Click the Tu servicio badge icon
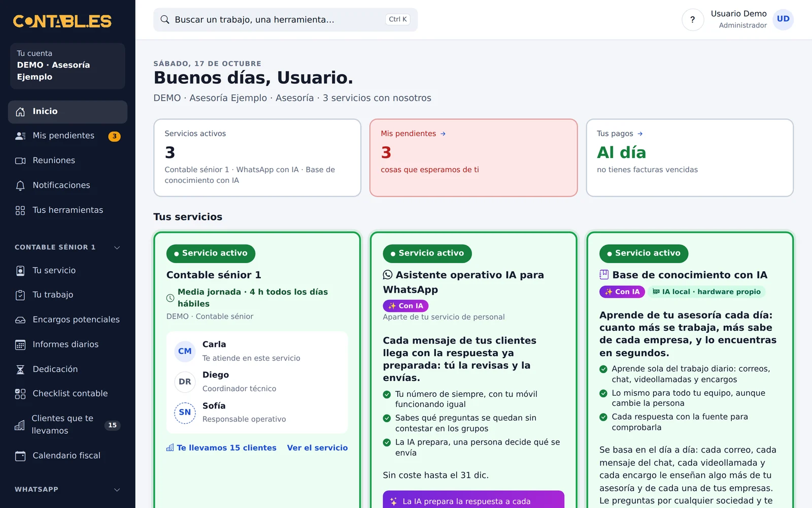This screenshot has width=812, height=508. click(20, 271)
